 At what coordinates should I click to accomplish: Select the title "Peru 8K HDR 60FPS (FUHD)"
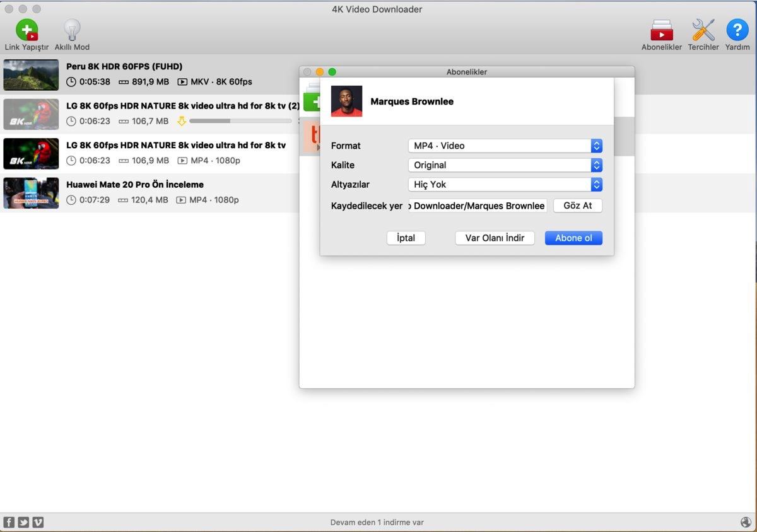point(124,66)
